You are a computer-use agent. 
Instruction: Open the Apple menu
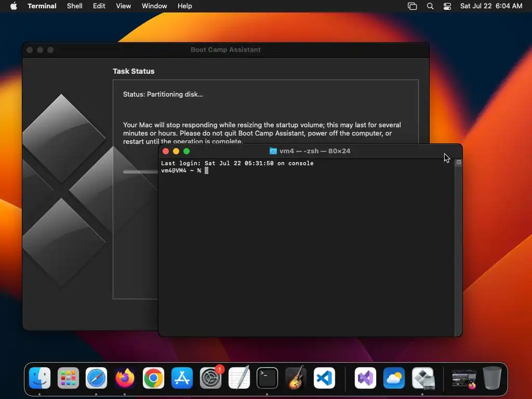tap(14, 6)
